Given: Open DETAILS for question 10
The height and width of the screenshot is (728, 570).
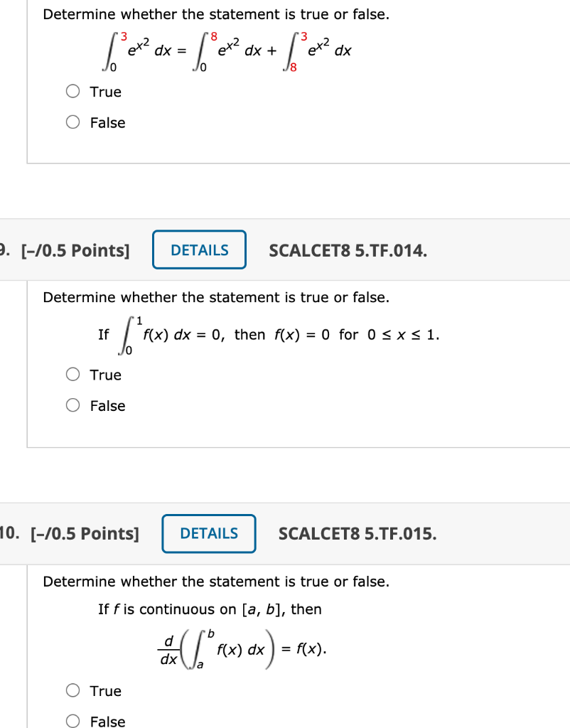Looking at the screenshot, I should coord(209,533).
